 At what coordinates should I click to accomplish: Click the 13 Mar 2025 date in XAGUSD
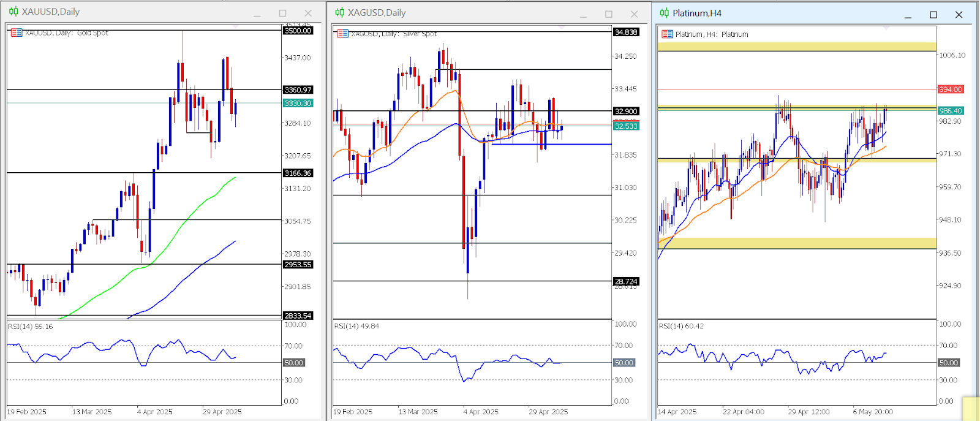[x=418, y=412]
